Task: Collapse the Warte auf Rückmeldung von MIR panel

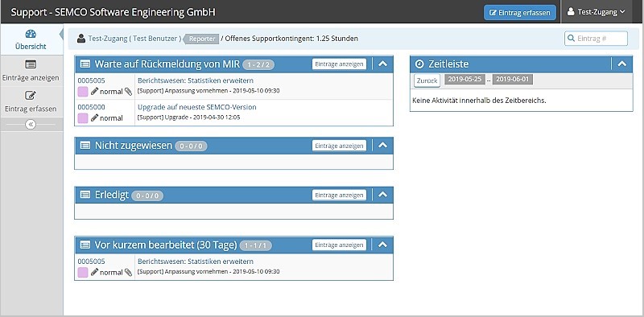Action: [383, 64]
